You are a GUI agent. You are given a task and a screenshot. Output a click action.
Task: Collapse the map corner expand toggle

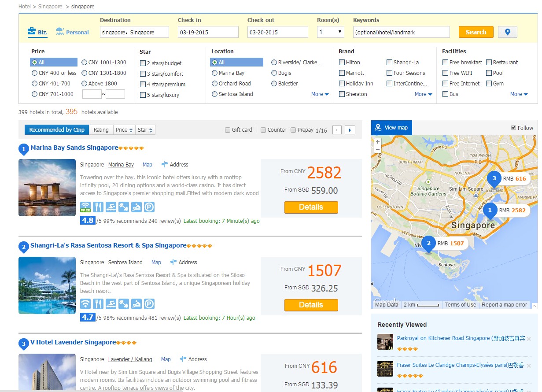click(x=535, y=305)
